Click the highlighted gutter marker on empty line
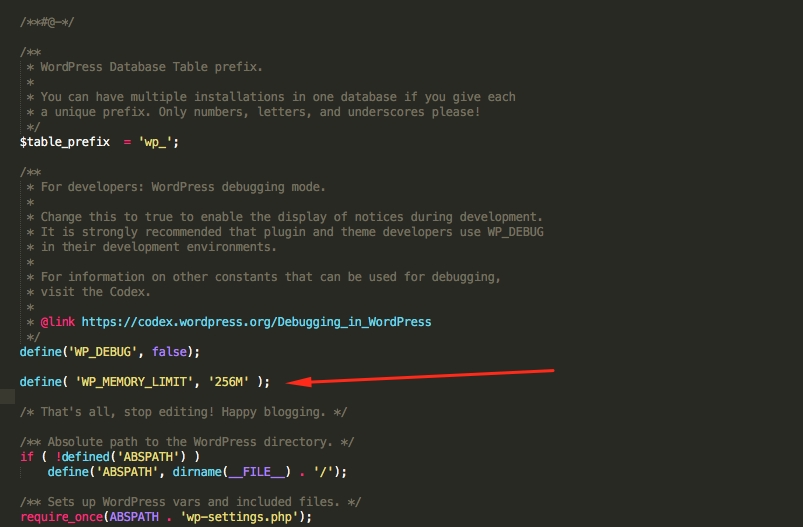This screenshot has width=803, height=527. point(7,397)
